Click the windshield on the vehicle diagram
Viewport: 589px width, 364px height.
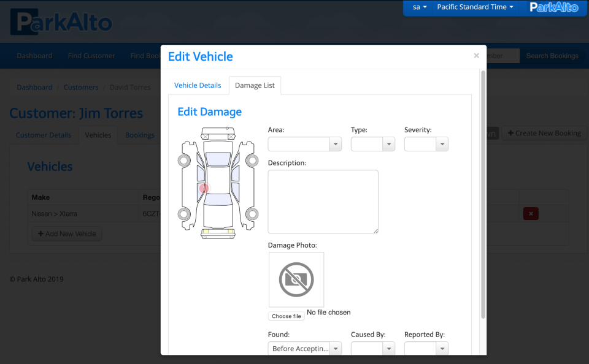coord(217,159)
